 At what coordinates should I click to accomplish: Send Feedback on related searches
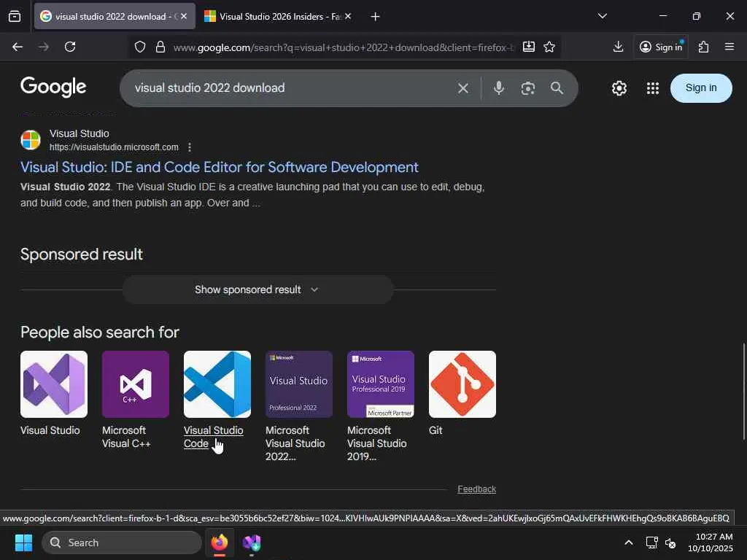pos(476,489)
